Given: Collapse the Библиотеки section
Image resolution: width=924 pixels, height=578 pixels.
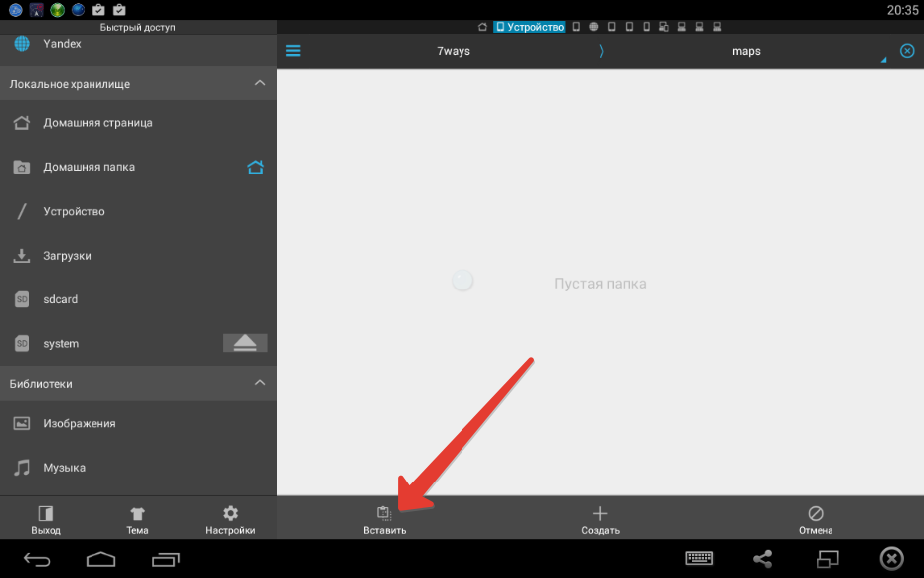Looking at the screenshot, I should (260, 383).
